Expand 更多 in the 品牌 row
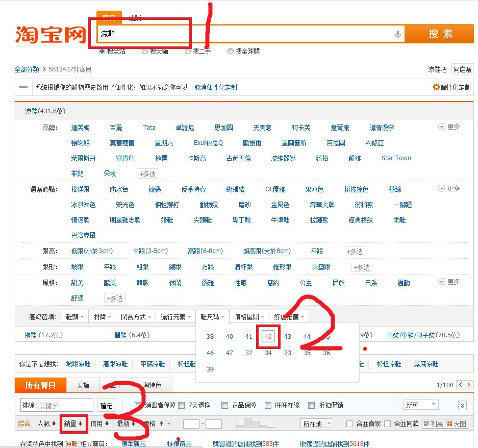Screen dimensions: 478x448 (x=449, y=127)
